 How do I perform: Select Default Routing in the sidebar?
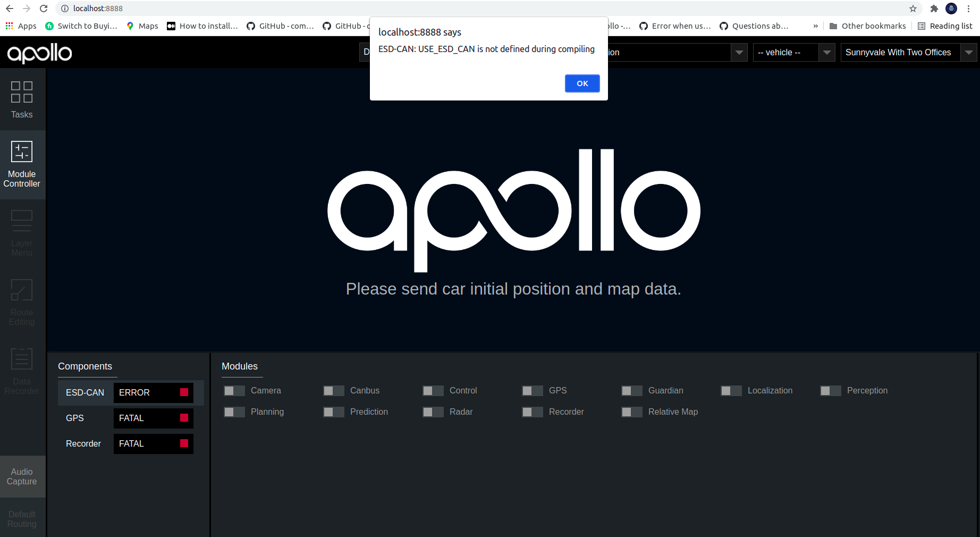click(22, 519)
